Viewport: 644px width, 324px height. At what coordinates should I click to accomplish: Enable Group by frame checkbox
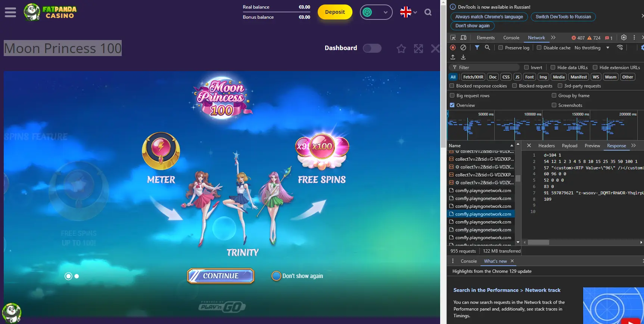click(x=554, y=95)
